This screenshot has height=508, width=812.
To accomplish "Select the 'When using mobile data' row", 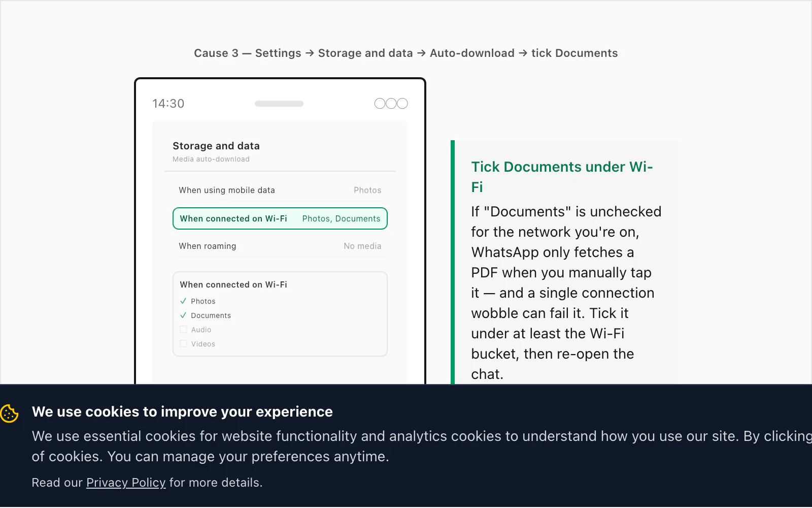I will tap(280, 190).
